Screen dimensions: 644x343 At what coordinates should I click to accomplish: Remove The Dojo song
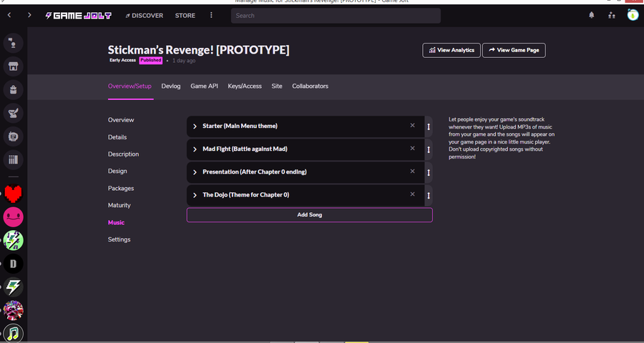pyautogui.click(x=412, y=194)
